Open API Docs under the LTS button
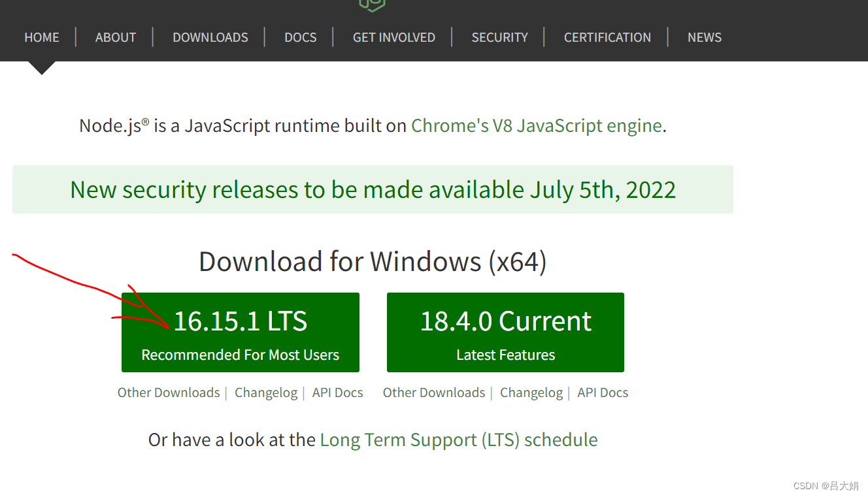The width and height of the screenshot is (868, 497). pyautogui.click(x=337, y=393)
